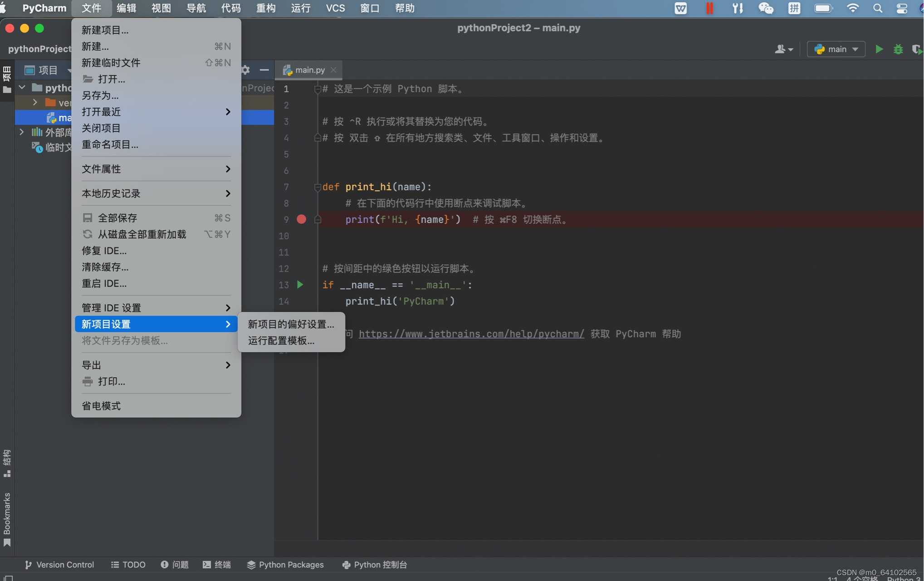Open Spotlight search in macOS menu bar
This screenshot has height=581, width=924.
tap(878, 8)
